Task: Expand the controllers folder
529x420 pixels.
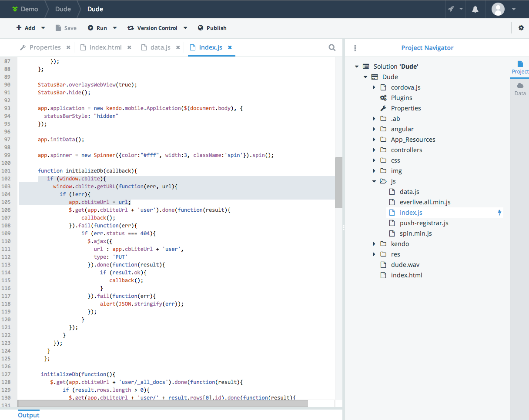Action: (374, 150)
